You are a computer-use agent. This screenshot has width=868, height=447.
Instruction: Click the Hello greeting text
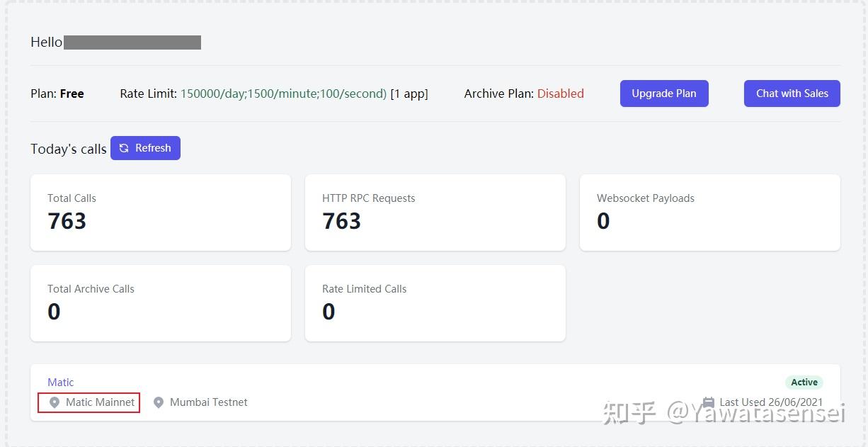pos(47,43)
